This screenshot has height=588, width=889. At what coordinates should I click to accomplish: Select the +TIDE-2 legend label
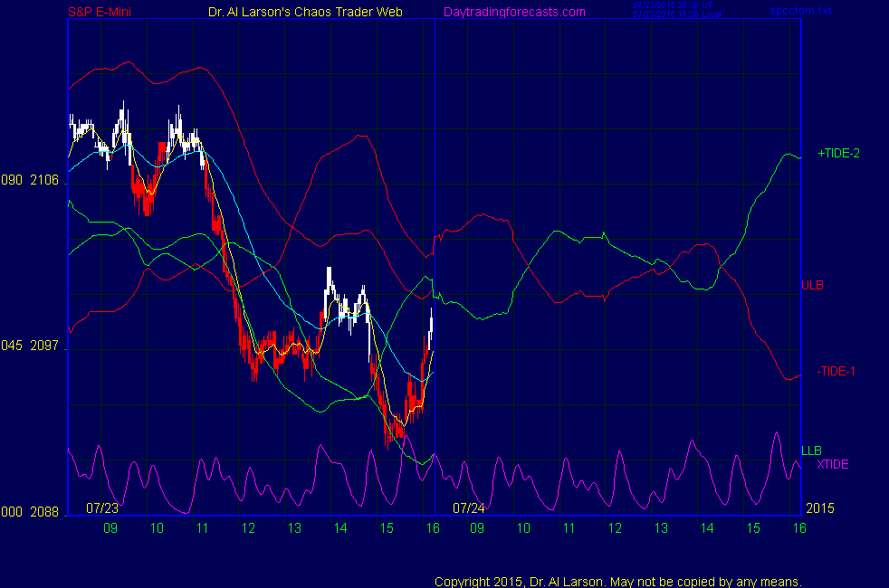[x=838, y=154]
